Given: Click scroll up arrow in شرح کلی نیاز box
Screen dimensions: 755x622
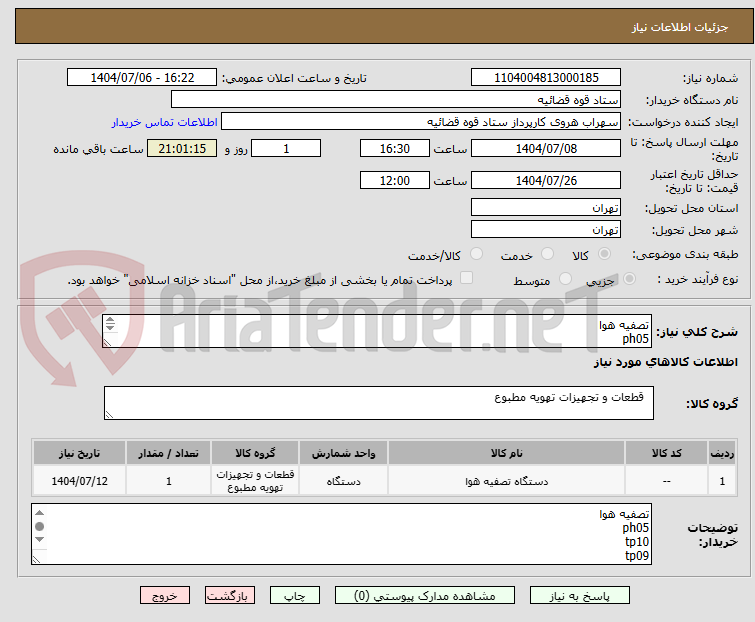Looking at the screenshot, I should click(x=110, y=320).
